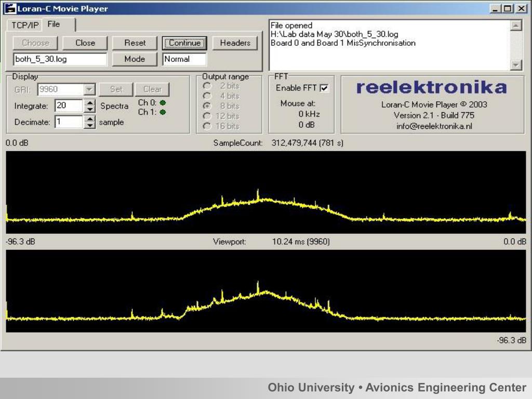This screenshot has width=532, height=399.
Task: Click the Decimate value field
Action: click(x=69, y=122)
